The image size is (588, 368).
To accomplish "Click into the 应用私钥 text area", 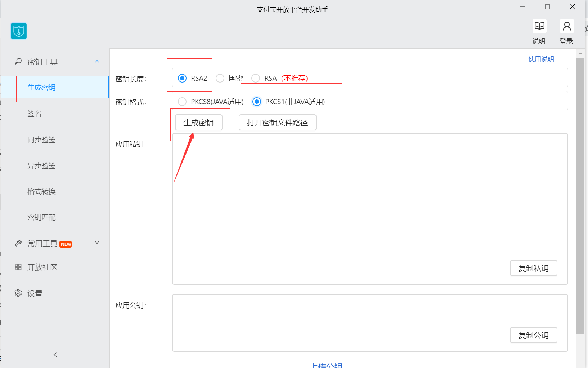I will tap(370, 209).
